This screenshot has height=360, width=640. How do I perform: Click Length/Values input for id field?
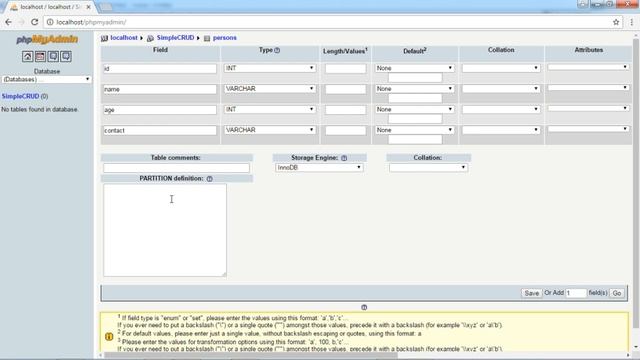coord(346,69)
